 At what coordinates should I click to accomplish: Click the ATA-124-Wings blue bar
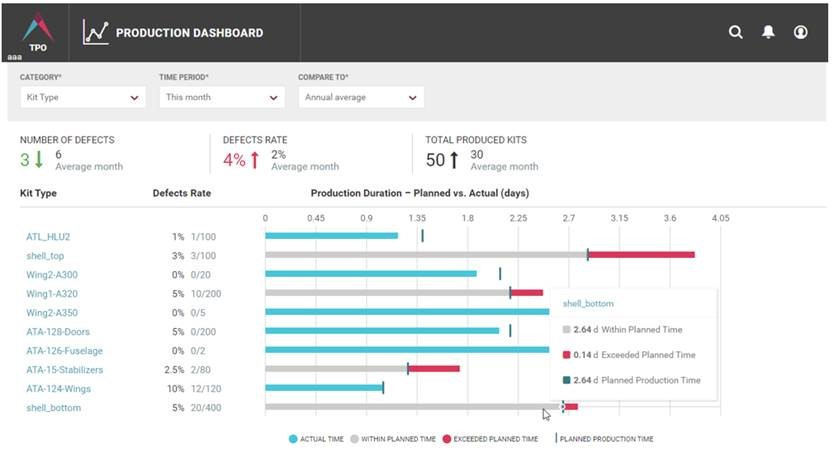click(324, 388)
